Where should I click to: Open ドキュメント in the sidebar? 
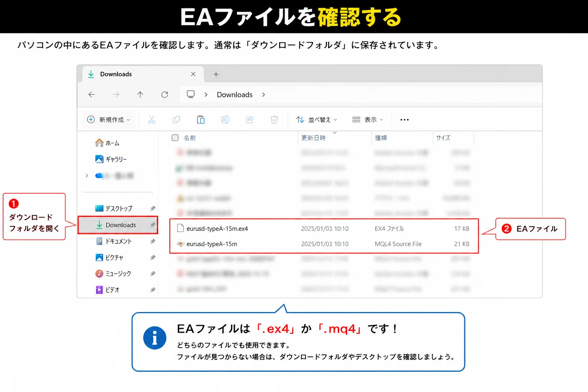[114, 241]
